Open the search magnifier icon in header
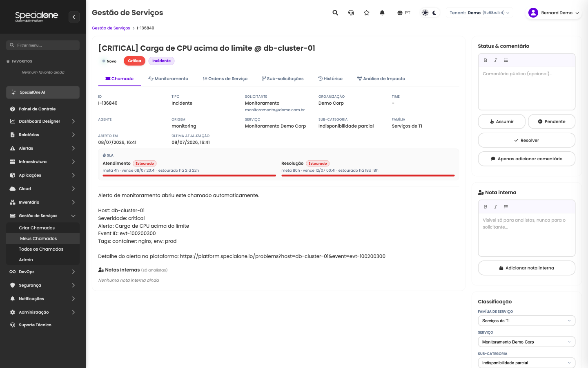This screenshot has height=368, width=588. [x=335, y=13]
